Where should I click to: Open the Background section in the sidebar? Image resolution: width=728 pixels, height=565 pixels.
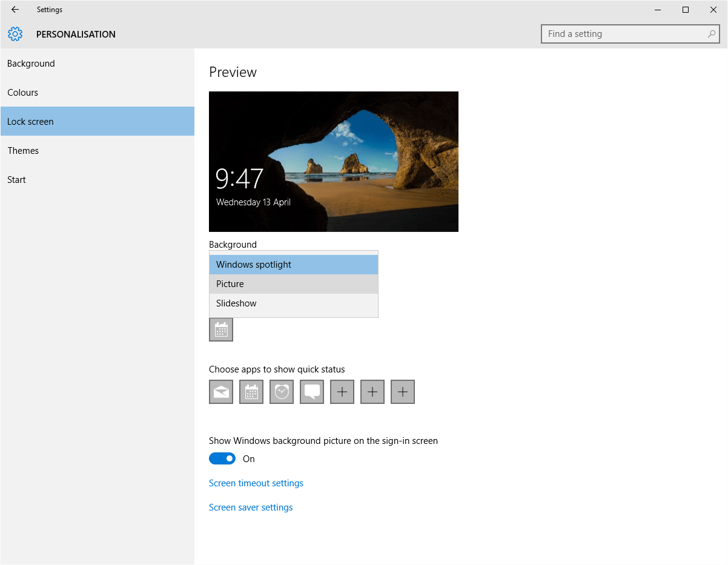point(98,64)
